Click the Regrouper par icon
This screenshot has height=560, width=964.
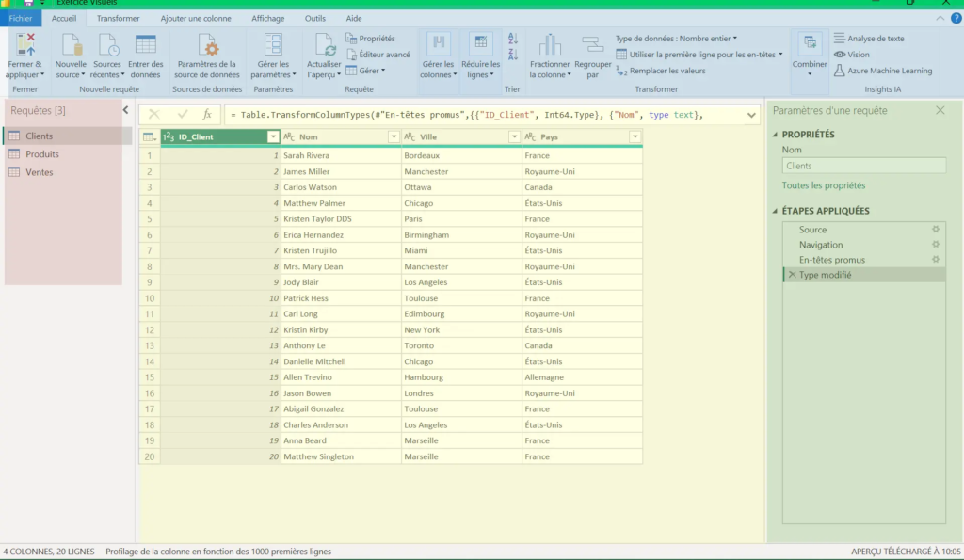(x=593, y=44)
